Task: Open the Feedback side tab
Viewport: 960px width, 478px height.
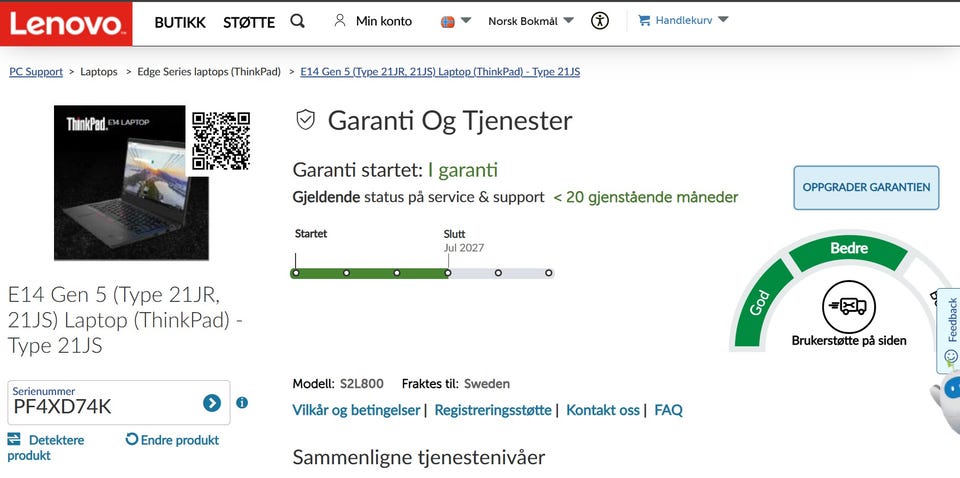Action: pyautogui.click(x=950, y=330)
